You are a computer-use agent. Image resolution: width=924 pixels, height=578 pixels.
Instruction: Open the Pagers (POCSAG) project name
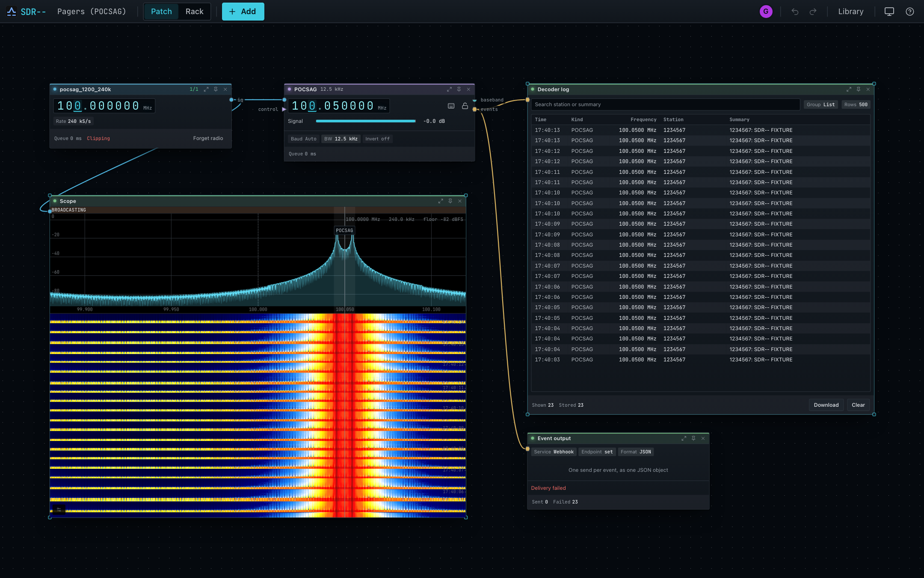tap(92, 12)
